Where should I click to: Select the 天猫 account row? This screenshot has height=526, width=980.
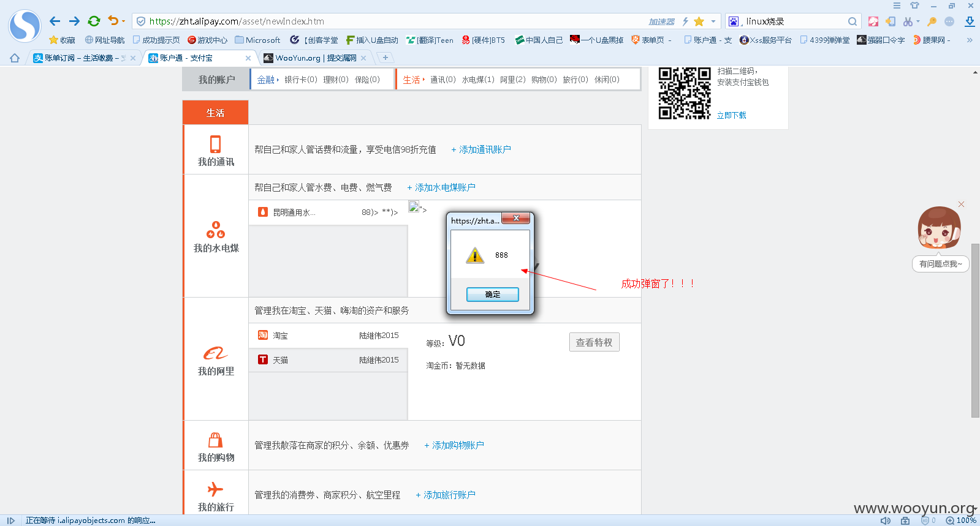pyautogui.click(x=328, y=360)
